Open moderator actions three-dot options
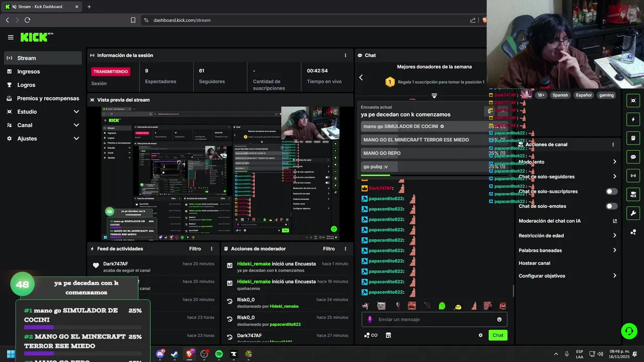The image size is (644, 362). pos(345,249)
